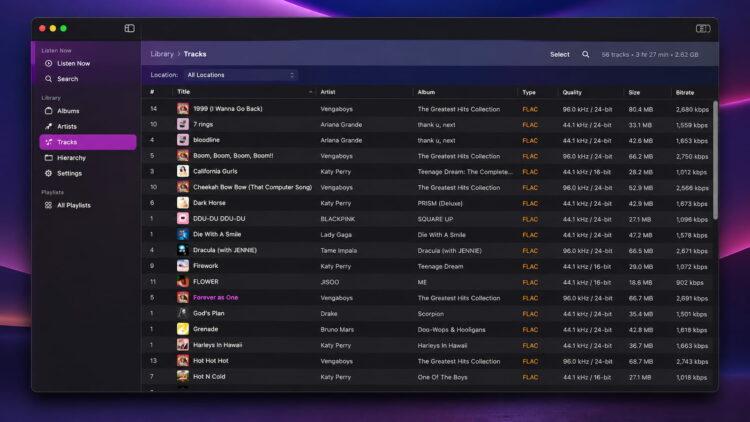Sort by Quality column header
Screen dimensions: 750x422
pyautogui.click(x=572, y=92)
